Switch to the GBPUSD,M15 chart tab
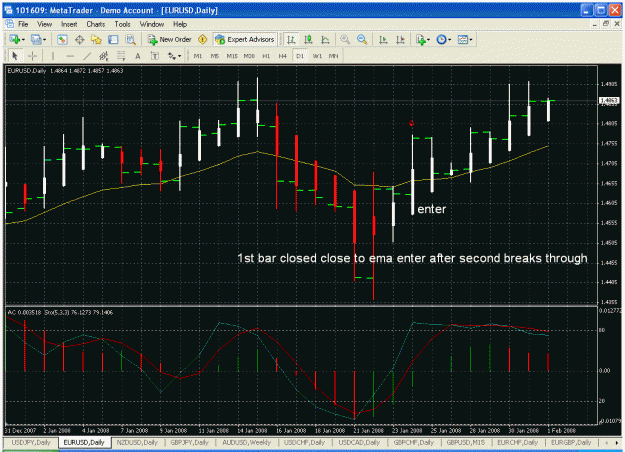This screenshot has width=625, height=452. click(466, 442)
